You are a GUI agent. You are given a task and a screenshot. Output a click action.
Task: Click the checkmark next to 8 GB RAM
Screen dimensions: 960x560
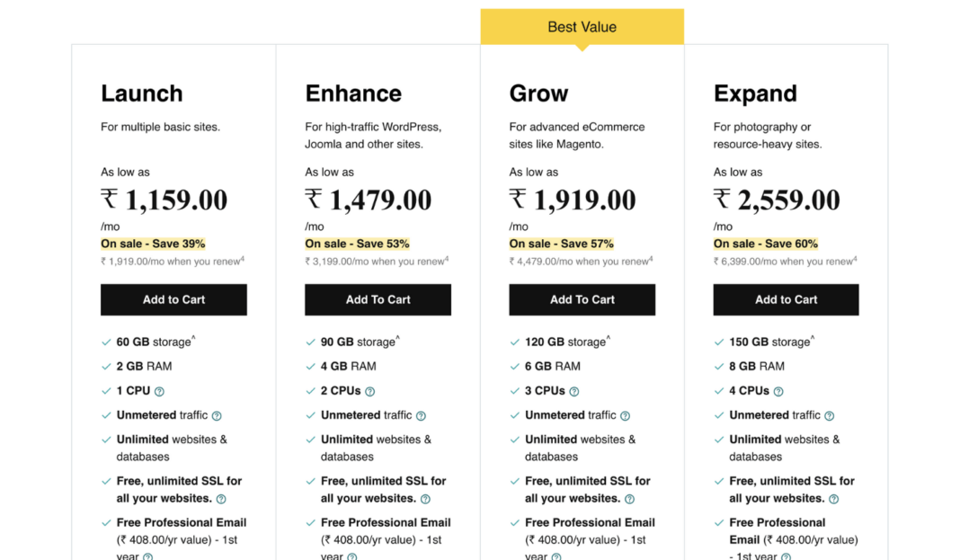point(719,366)
